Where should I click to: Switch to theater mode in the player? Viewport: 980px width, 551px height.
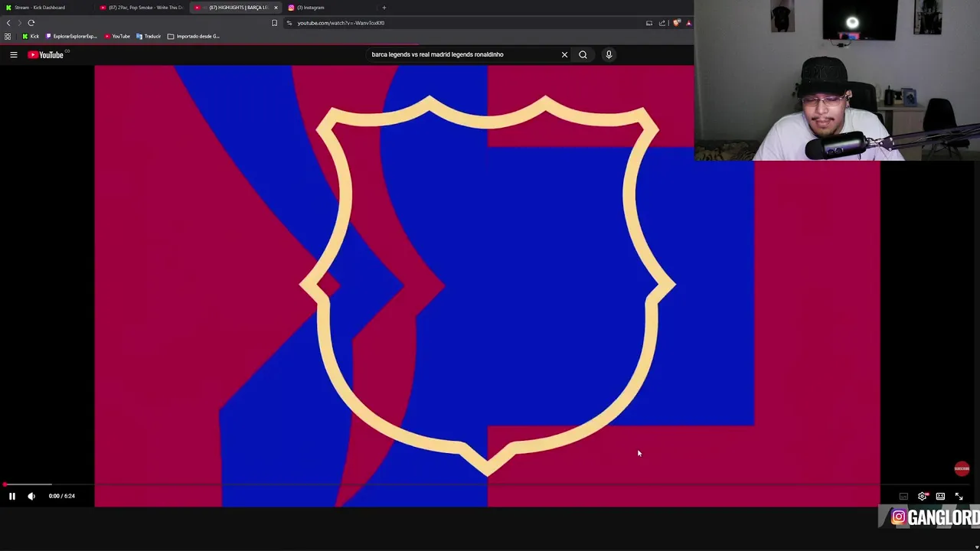pos(940,496)
